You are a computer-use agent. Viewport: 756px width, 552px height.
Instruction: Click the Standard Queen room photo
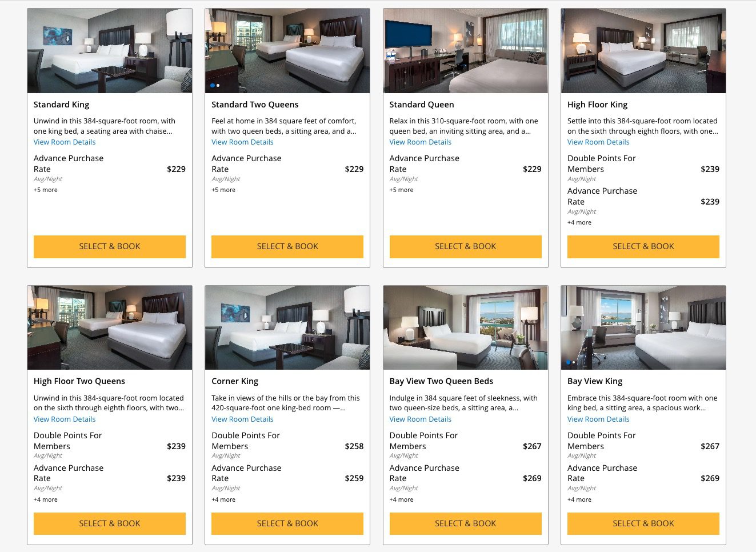point(465,50)
